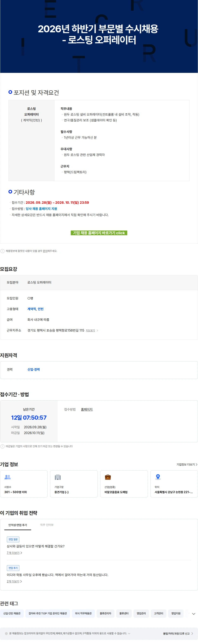Image resolution: width=198 pixels, height=644 pixels.
Task: Click the gray dot icon before copyright notice
Action: pos(6,634)
